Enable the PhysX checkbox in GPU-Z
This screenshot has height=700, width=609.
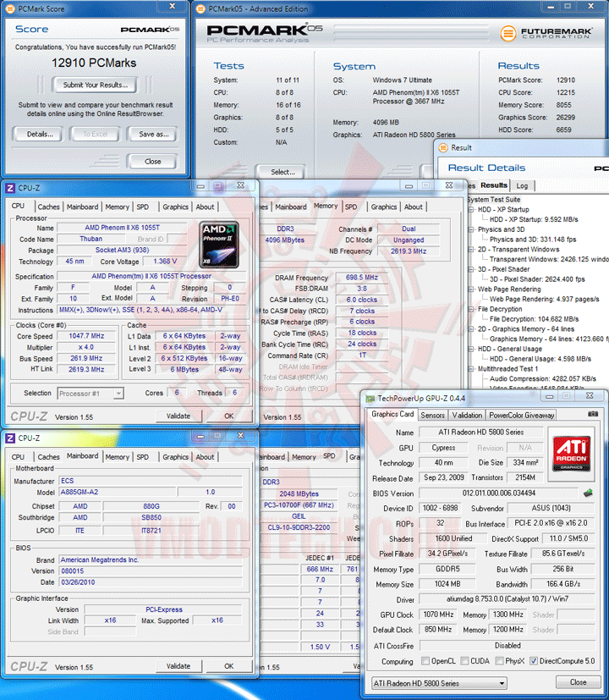point(500,661)
